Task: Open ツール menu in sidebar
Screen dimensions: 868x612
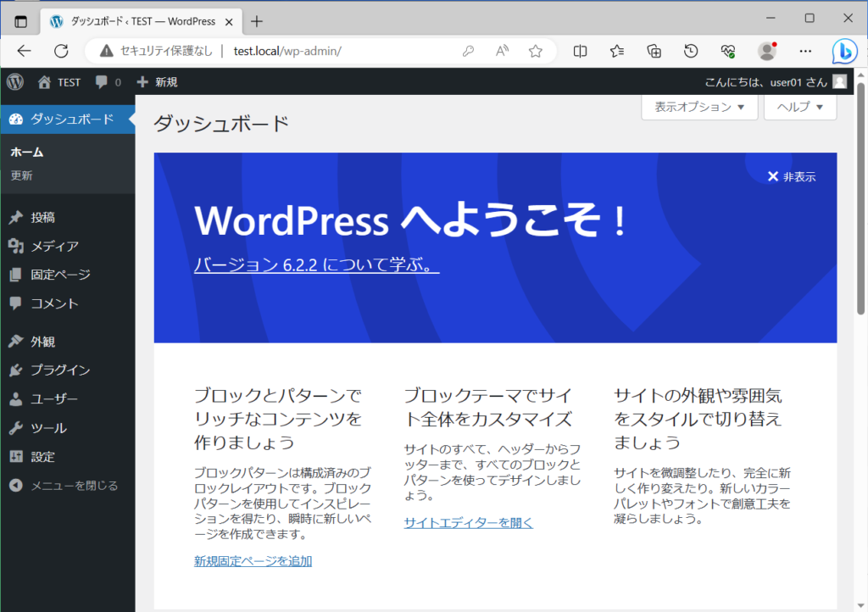Action: 68,428
